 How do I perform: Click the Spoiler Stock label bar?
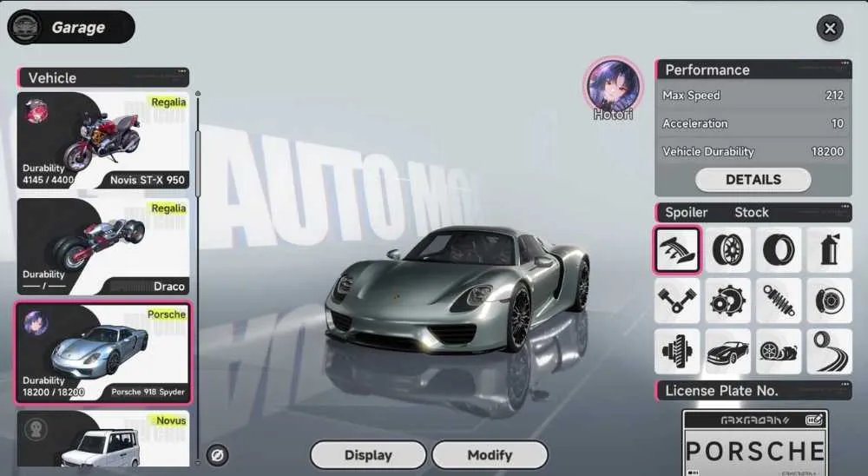(753, 212)
